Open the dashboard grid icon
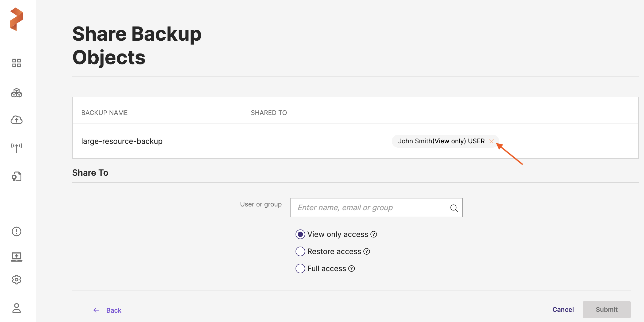This screenshot has width=644, height=322. pyautogui.click(x=17, y=63)
